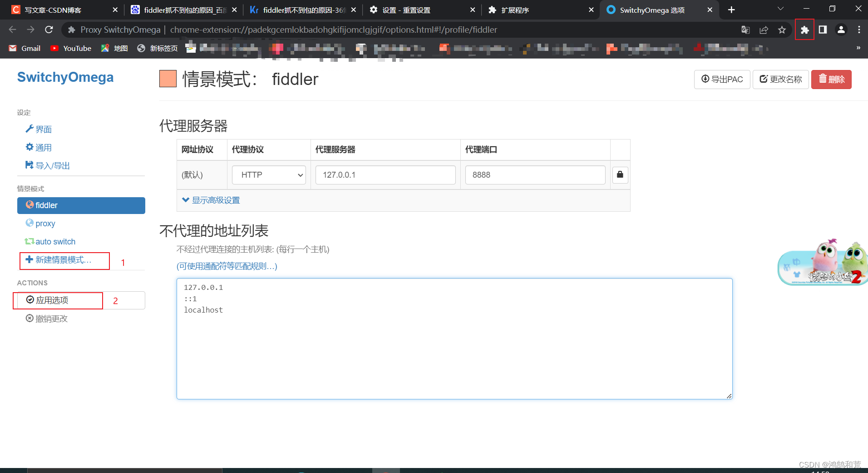Screen dimensions: 868x473
Task: Open the proxy protocol HTTP dropdown
Action: pos(269,175)
